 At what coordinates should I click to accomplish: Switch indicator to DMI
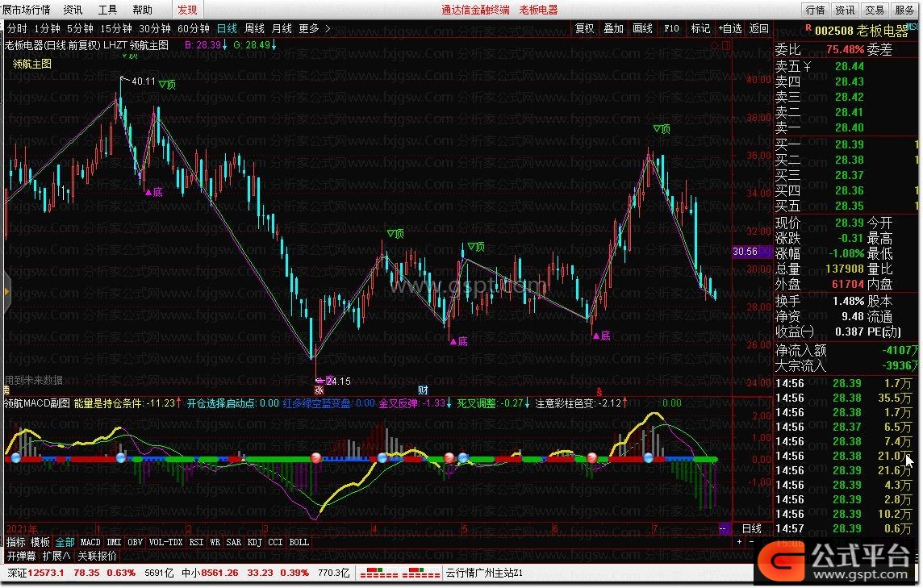point(115,542)
